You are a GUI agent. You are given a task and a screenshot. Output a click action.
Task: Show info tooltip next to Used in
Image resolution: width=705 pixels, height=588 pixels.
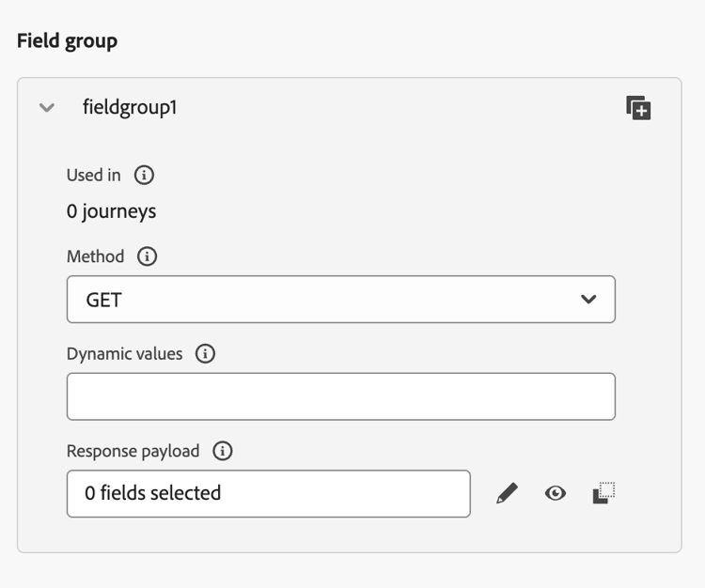(x=144, y=175)
